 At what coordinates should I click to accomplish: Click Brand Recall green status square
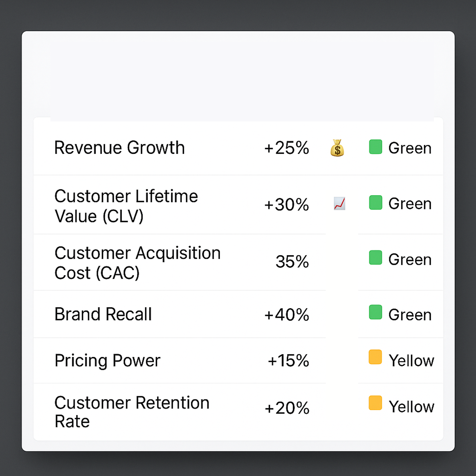(375, 312)
